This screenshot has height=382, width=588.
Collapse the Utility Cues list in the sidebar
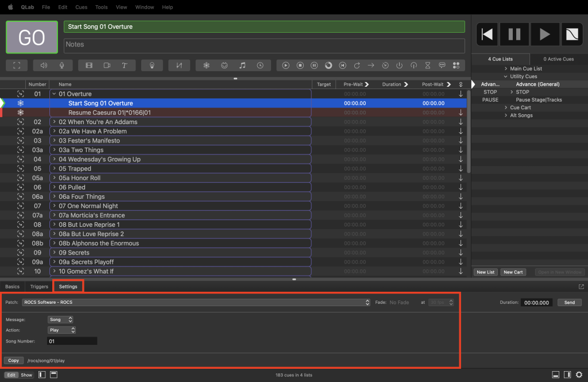point(506,76)
